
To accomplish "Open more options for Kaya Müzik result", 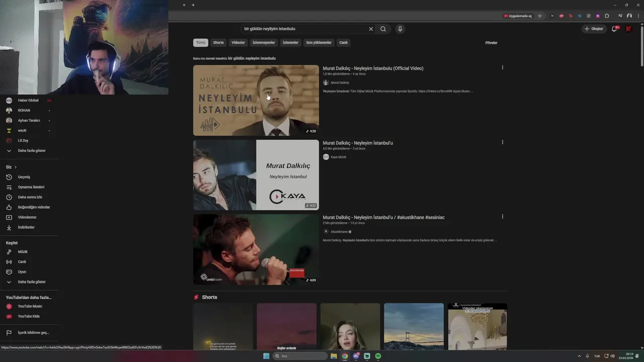I will [x=502, y=142].
